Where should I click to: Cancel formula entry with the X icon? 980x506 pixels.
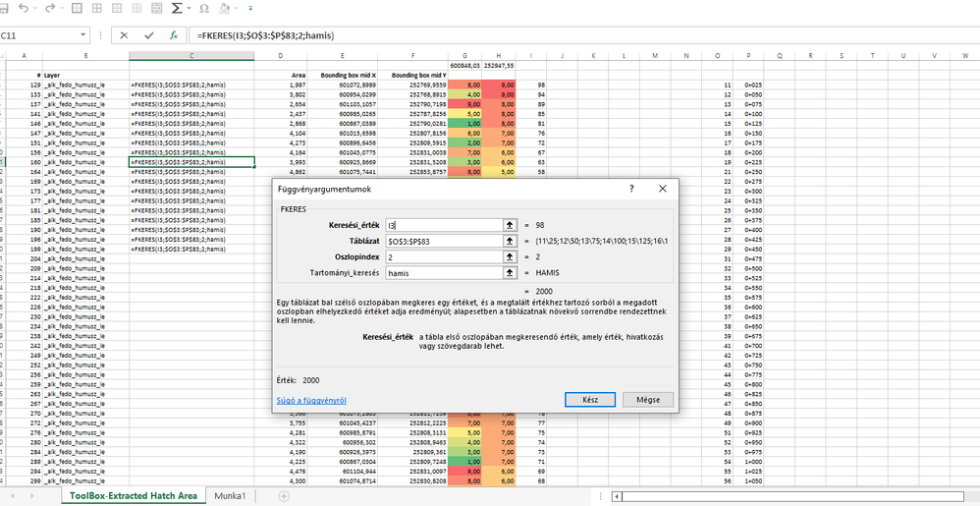point(124,35)
